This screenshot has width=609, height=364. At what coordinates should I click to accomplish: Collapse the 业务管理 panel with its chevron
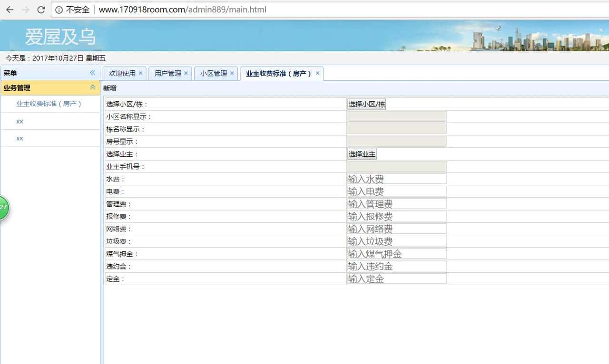point(93,87)
